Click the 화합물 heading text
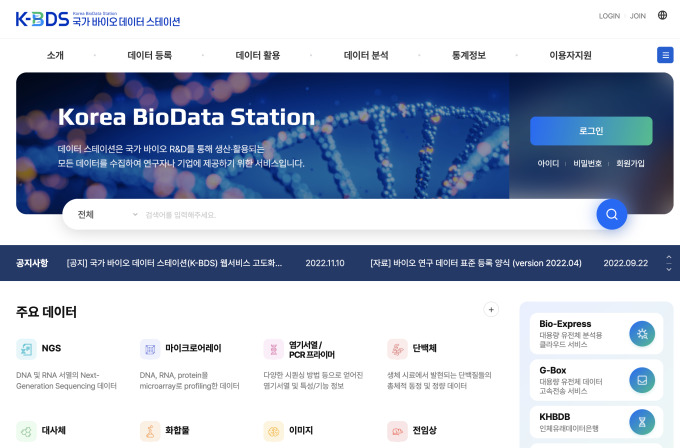 (177, 430)
